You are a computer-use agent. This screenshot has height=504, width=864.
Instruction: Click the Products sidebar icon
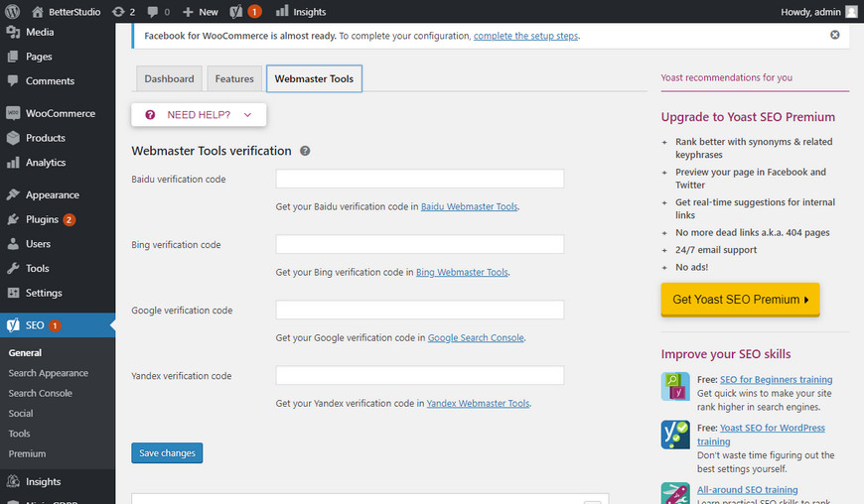click(13, 138)
